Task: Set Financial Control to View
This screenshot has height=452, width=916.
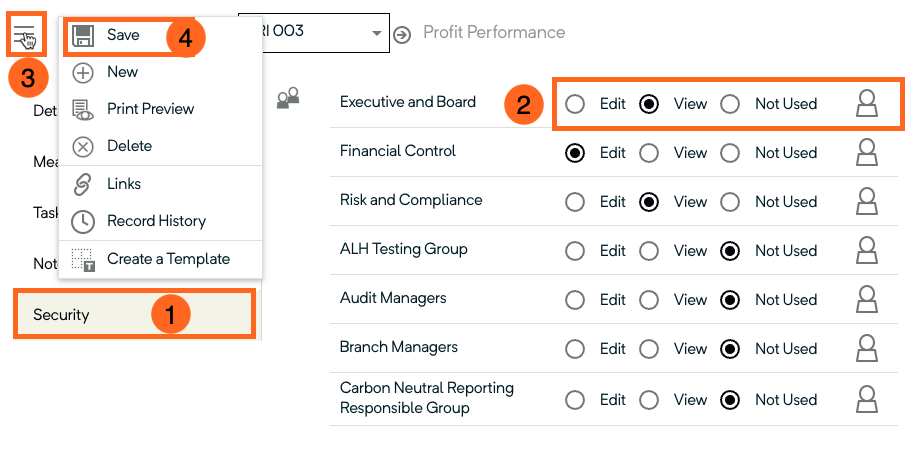Action: point(649,154)
